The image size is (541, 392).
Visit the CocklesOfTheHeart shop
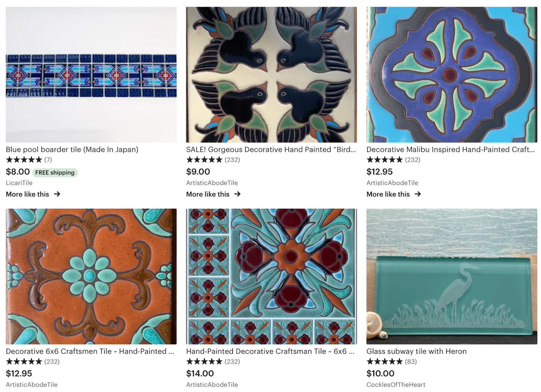click(396, 385)
